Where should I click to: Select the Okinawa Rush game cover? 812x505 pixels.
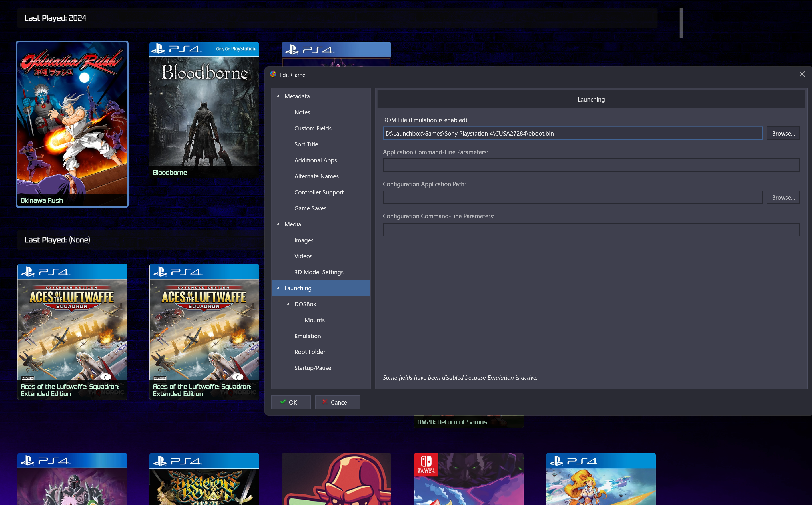click(x=72, y=124)
